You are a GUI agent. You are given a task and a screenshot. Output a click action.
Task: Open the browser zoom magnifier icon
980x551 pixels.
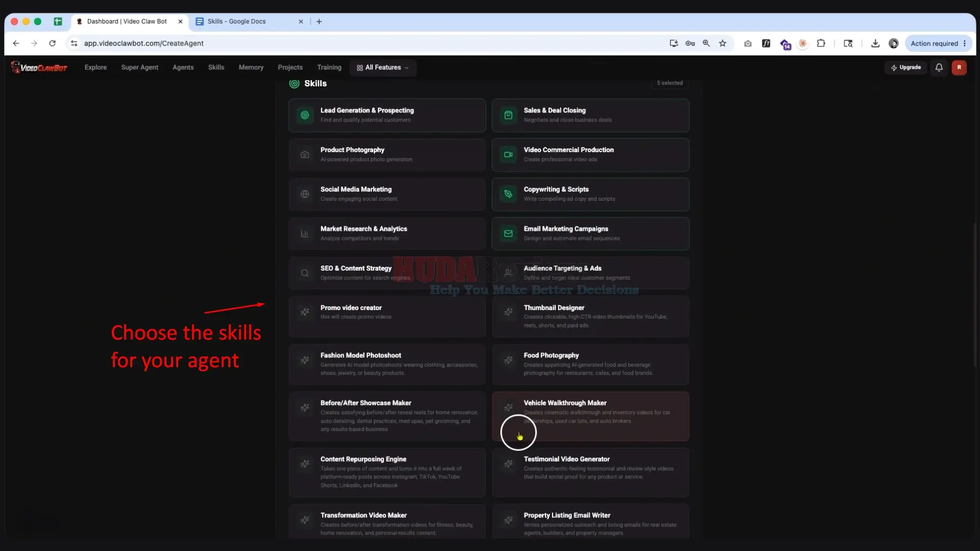click(706, 43)
